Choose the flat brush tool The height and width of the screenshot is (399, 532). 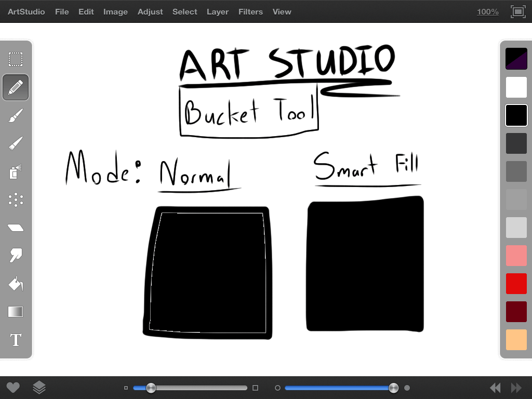click(16, 143)
